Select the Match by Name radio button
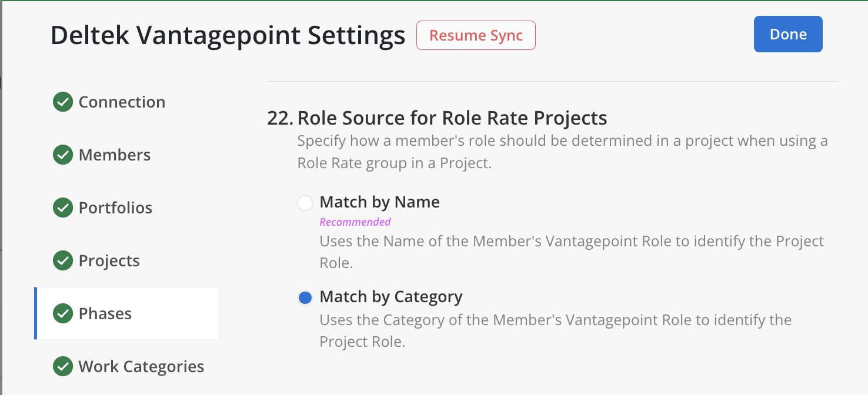 [x=305, y=203]
